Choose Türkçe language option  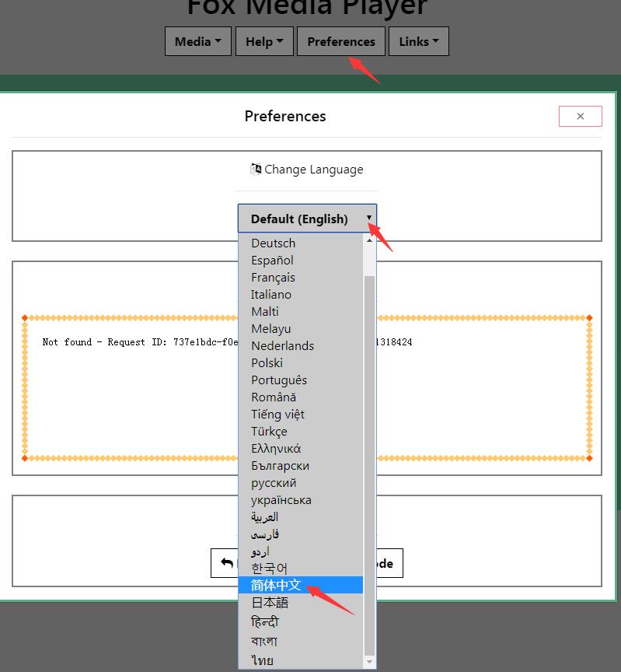tap(300, 432)
